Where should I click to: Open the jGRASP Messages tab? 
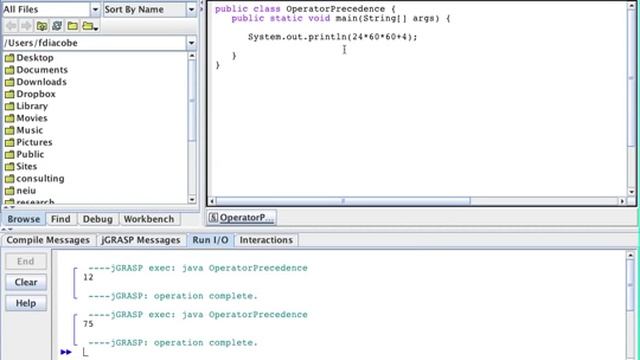click(x=141, y=240)
